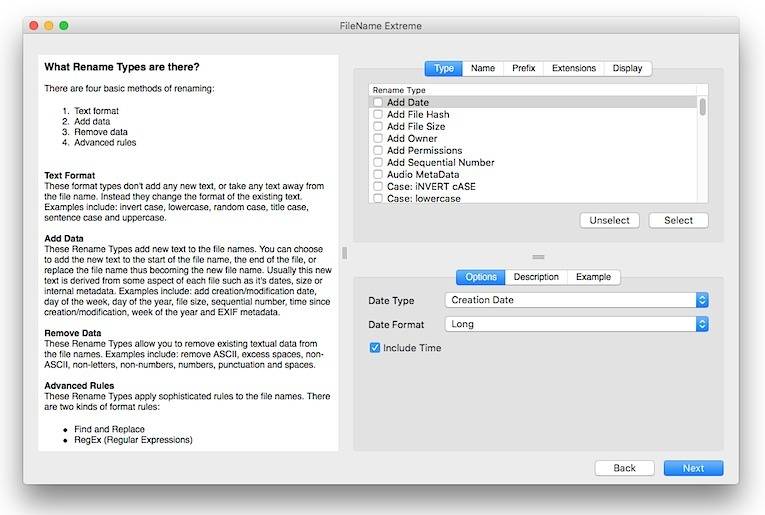
Task: Open the Date Format dropdown
Action: pos(577,324)
